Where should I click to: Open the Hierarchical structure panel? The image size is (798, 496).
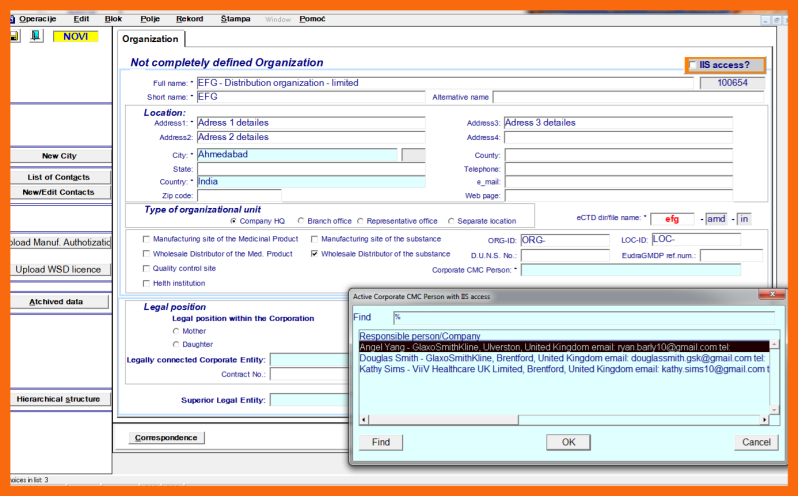tap(58, 399)
